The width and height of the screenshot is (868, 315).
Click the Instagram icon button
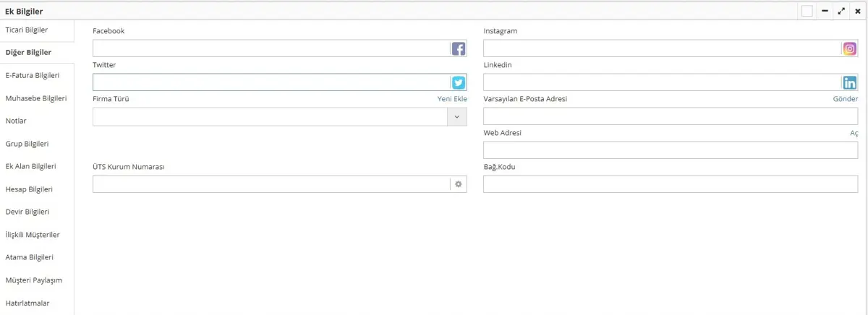pyautogui.click(x=850, y=49)
